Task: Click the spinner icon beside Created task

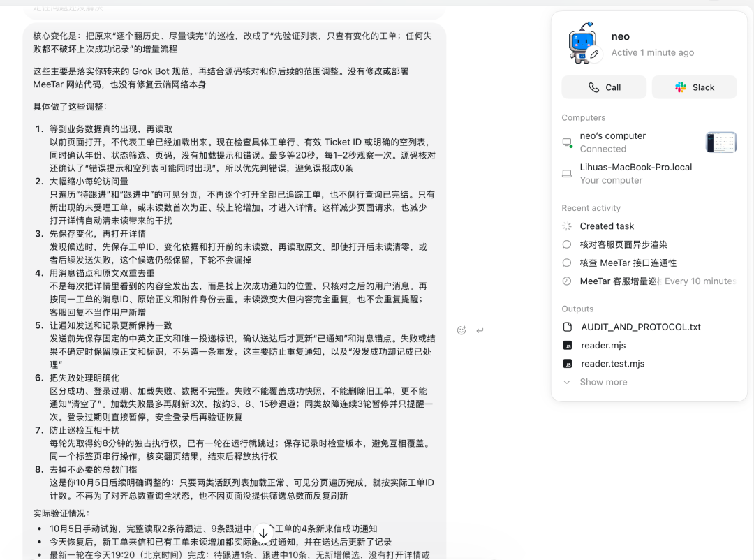Action: coord(567,226)
